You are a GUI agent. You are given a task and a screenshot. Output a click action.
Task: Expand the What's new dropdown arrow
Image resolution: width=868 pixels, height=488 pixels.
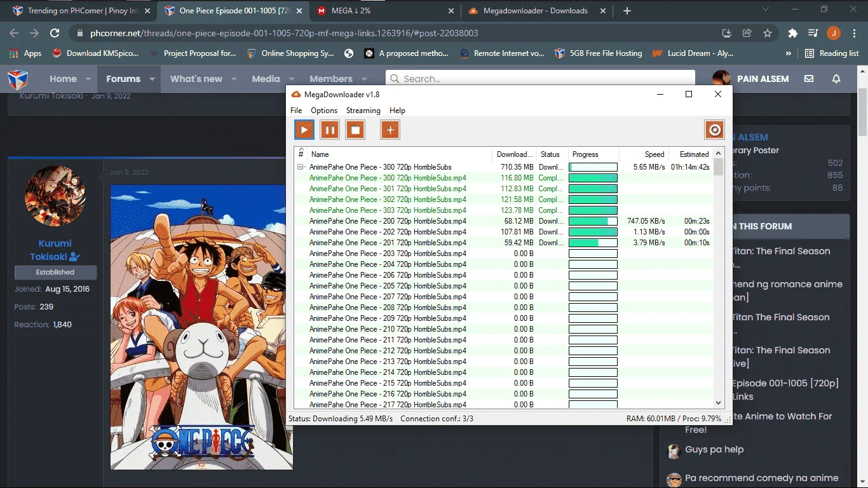(234, 79)
